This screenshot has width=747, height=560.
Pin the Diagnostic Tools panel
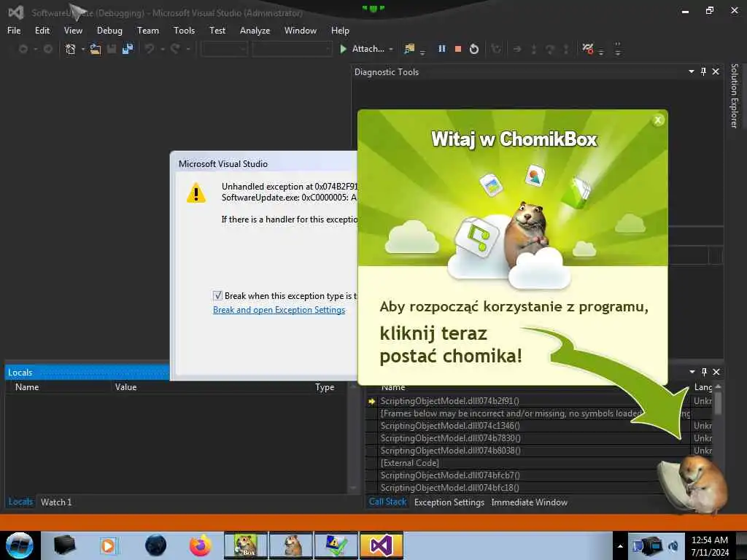704,71
